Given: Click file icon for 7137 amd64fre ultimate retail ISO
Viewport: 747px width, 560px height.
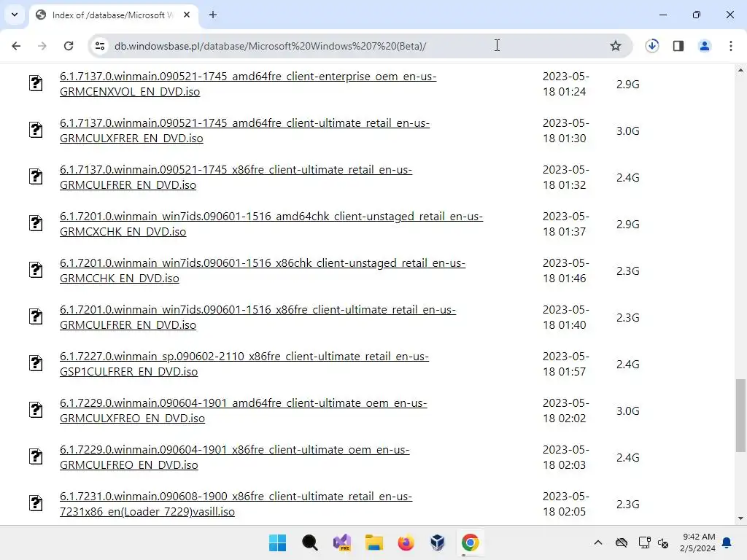Looking at the screenshot, I should 36,130.
